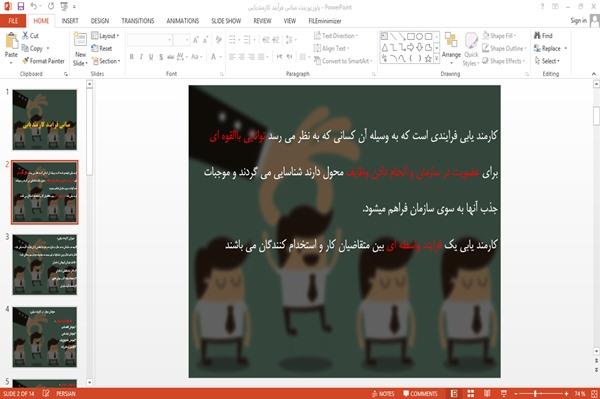Expand the shapes gallery More arrow
The image size is (600, 399).
click(x=436, y=59)
